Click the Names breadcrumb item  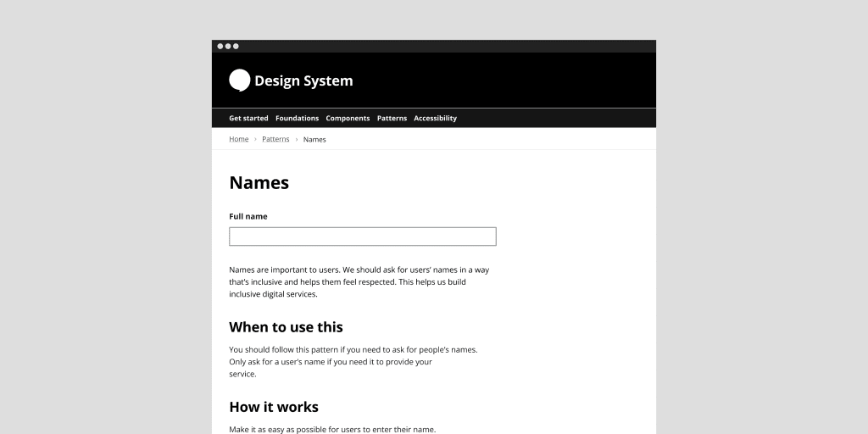coord(314,140)
